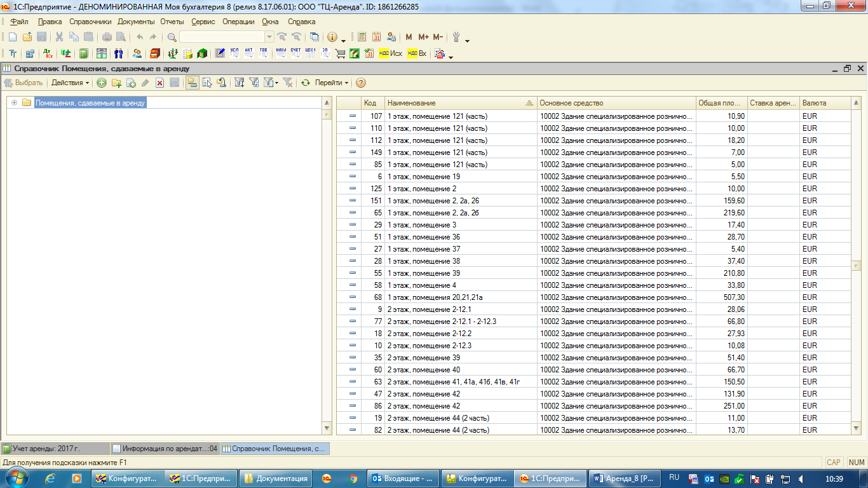Toggle hierarchical view mode button

click(191, 83)
